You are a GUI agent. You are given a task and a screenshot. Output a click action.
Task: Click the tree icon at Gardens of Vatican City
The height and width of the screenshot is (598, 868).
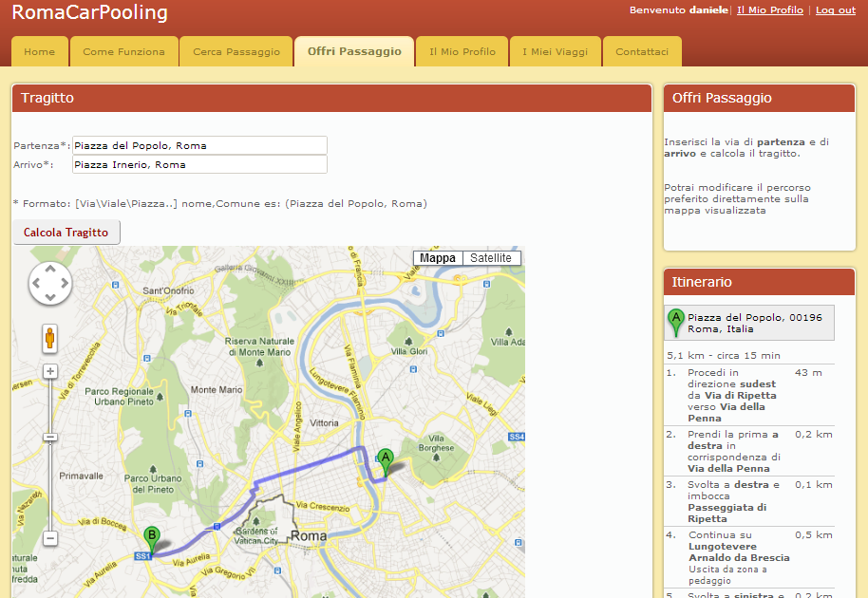click(x=255, y=521)
